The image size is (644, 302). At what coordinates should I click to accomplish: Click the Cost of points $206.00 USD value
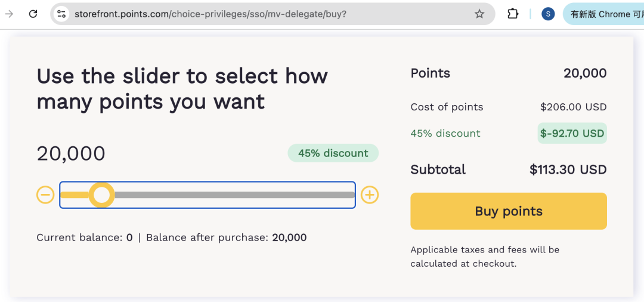point(574,107)
